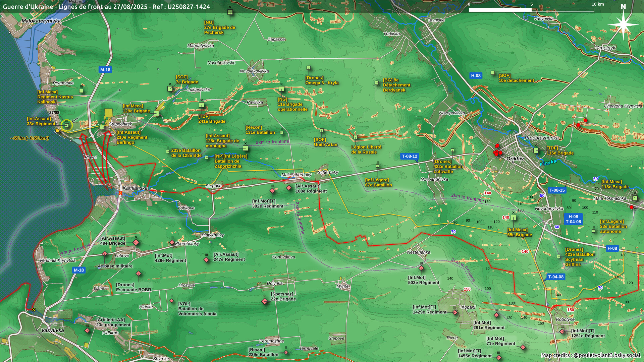
Task: Click the Orikhiv town label
Action: click(515, 159)
